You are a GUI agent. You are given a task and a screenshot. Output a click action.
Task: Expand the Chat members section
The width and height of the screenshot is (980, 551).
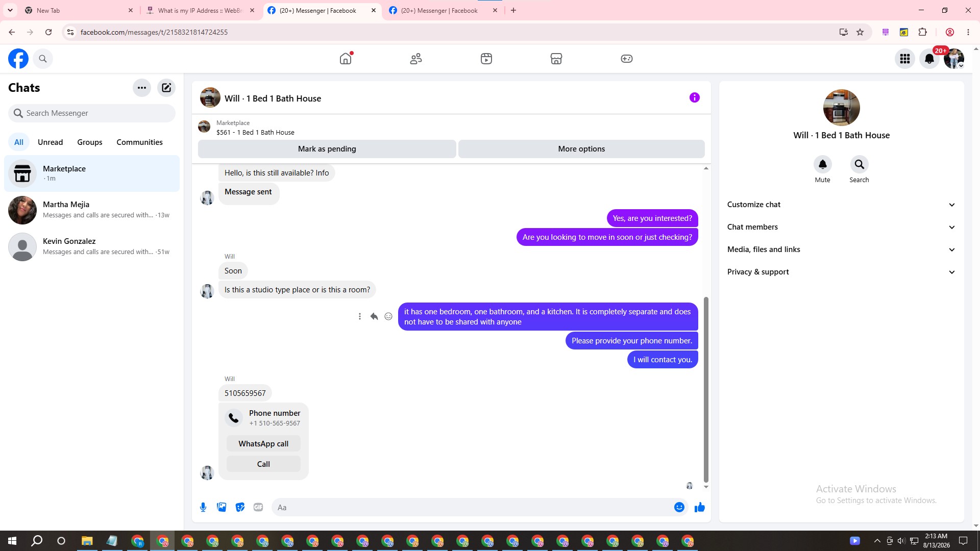click(x=841, y=227)
